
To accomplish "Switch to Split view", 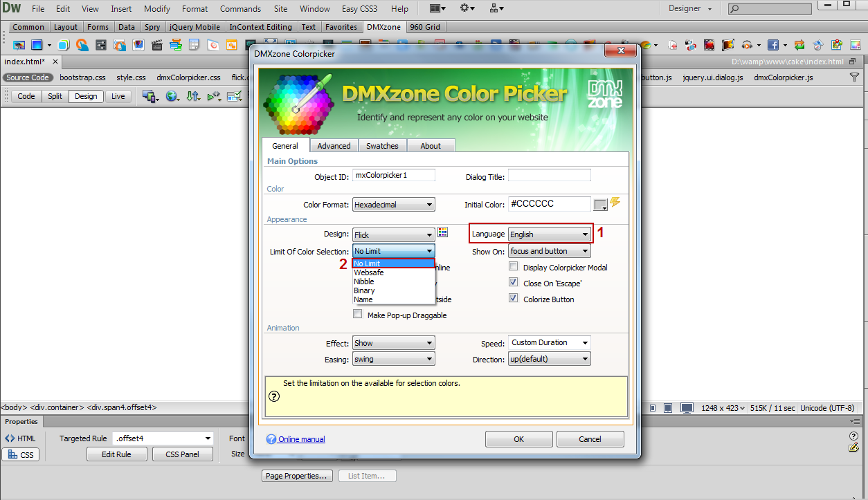I will click(x=55, y=96).
